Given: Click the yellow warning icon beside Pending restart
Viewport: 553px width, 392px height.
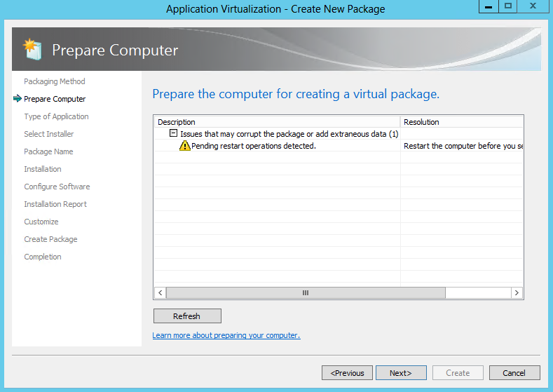Looking at the screenshot, I should pyautogui.click(x=184, y=145).
